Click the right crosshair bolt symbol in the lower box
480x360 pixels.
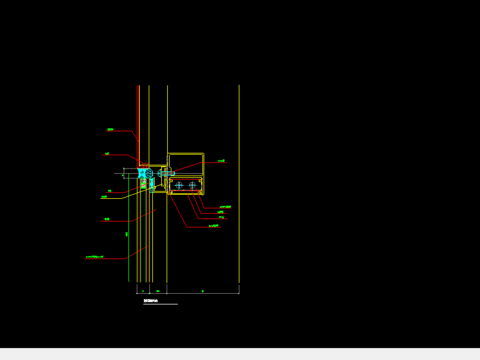[193, 185]
